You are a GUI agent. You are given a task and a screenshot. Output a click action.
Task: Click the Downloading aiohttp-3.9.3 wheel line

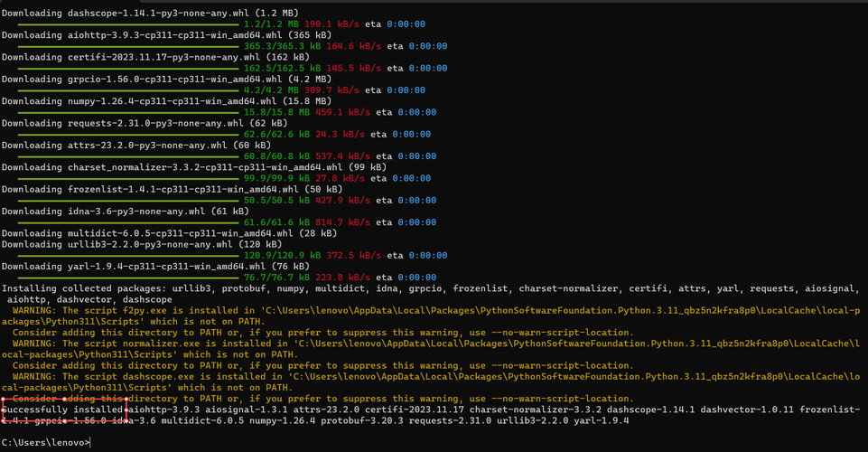click(x=166, y=35)
